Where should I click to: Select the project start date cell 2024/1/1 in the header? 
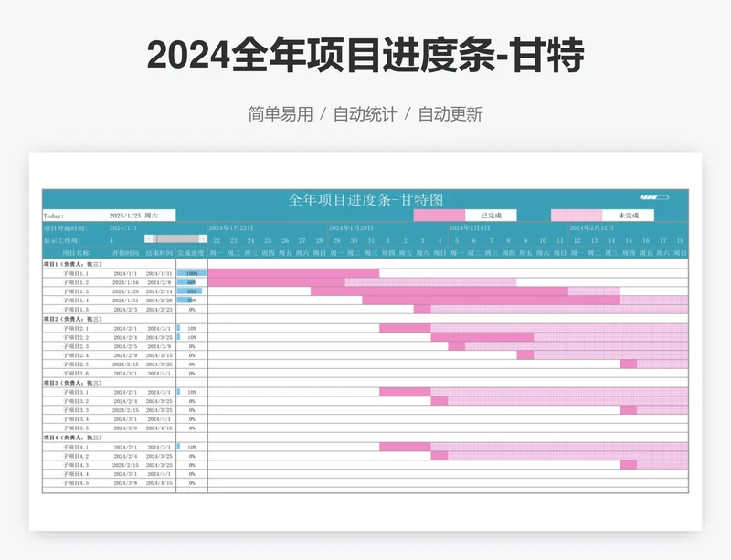(123, 228)
